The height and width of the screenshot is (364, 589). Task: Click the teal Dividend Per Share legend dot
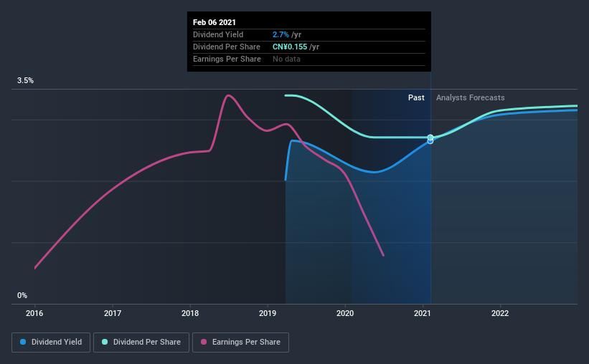(105, 342)
